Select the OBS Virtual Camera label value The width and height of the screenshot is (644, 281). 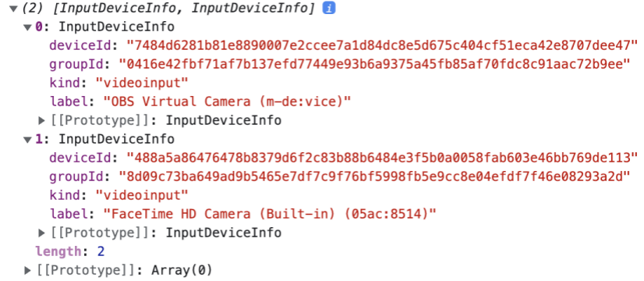tap(227, 101)
